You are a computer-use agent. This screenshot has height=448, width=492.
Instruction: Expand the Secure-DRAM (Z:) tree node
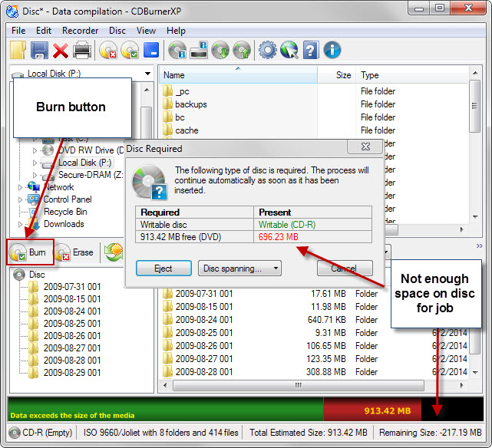click(35, 175)
